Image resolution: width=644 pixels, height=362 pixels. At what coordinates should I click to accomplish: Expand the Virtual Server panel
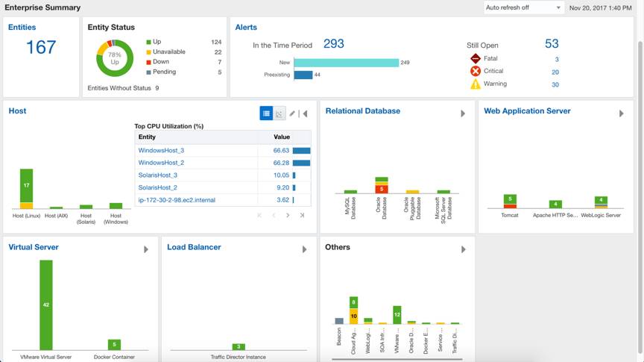146,249
